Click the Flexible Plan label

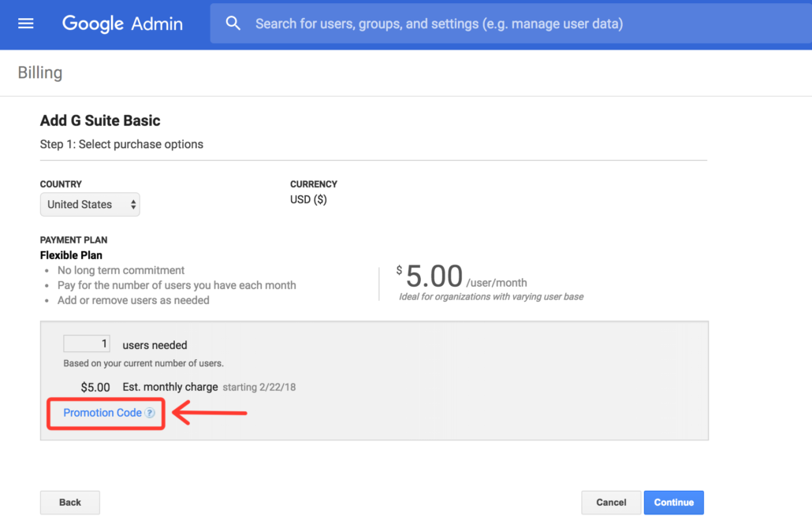point(71,255)
